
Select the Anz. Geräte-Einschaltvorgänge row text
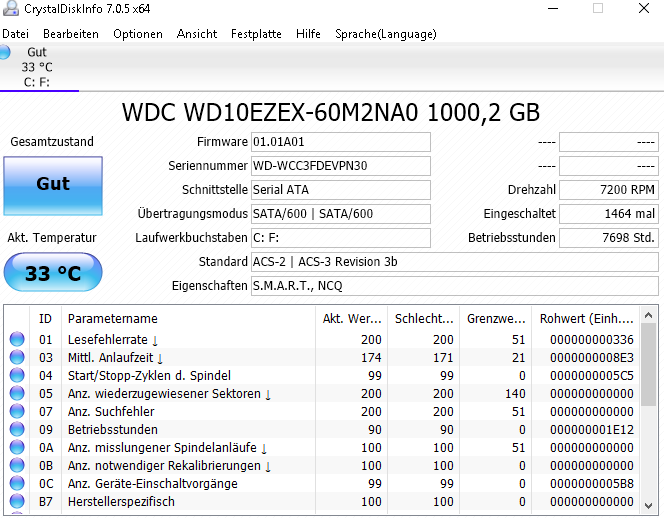pyautogui.click(x=152, y=484)
